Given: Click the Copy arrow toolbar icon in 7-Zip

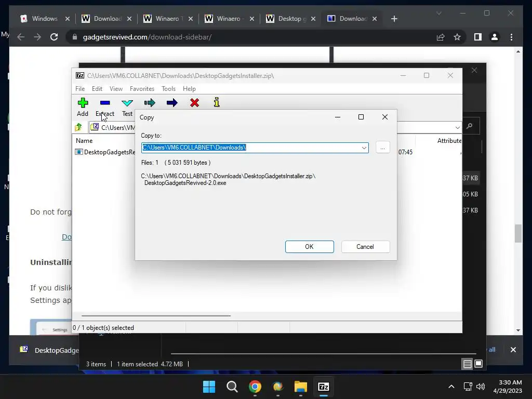Looking at the screenshot, I should point(150,103).
